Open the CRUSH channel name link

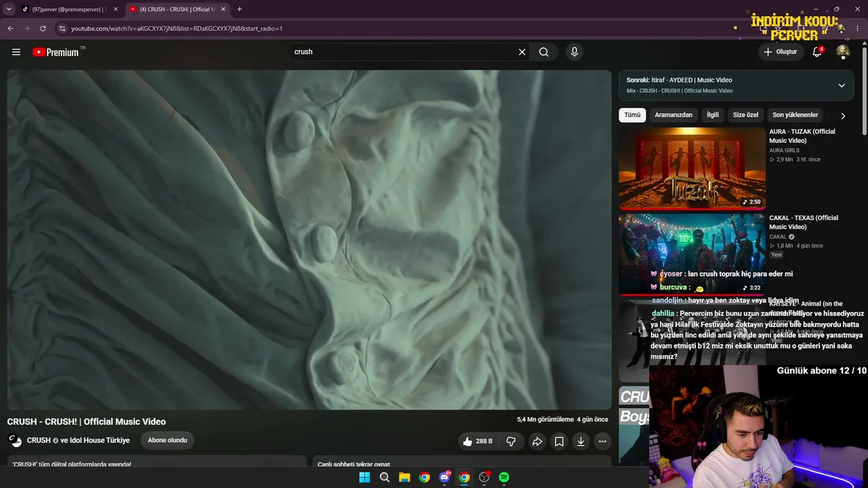[39, 441]
